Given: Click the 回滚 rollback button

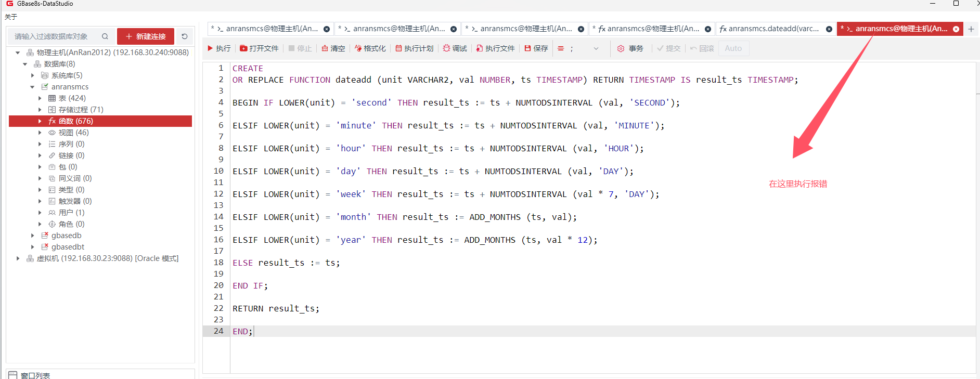Looking at the screenshot, I should tap(702, 48).
